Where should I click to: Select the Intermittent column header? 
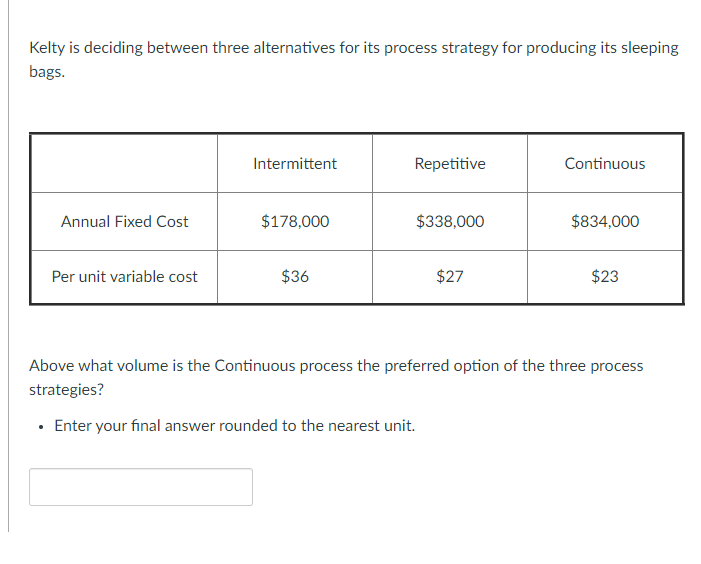point(295,164)
